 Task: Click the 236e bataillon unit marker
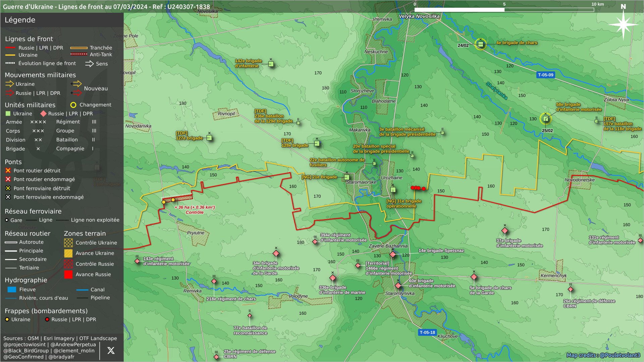pyautogui.click(x=298, y=123)
